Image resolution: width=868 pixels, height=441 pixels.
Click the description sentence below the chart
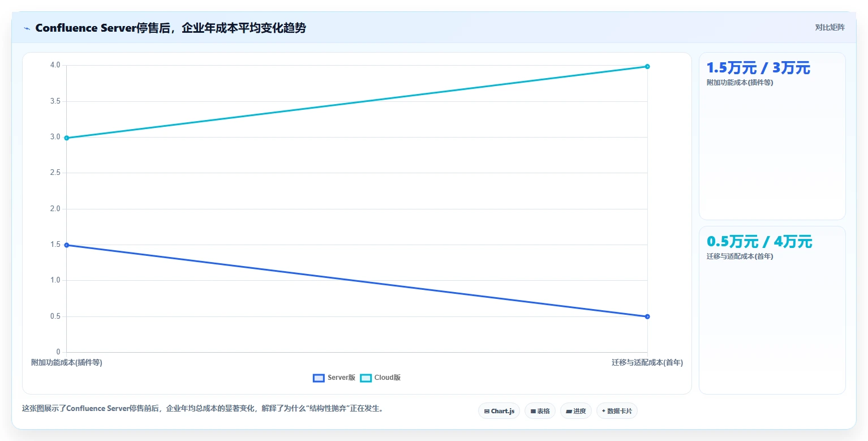coord(204,408)
